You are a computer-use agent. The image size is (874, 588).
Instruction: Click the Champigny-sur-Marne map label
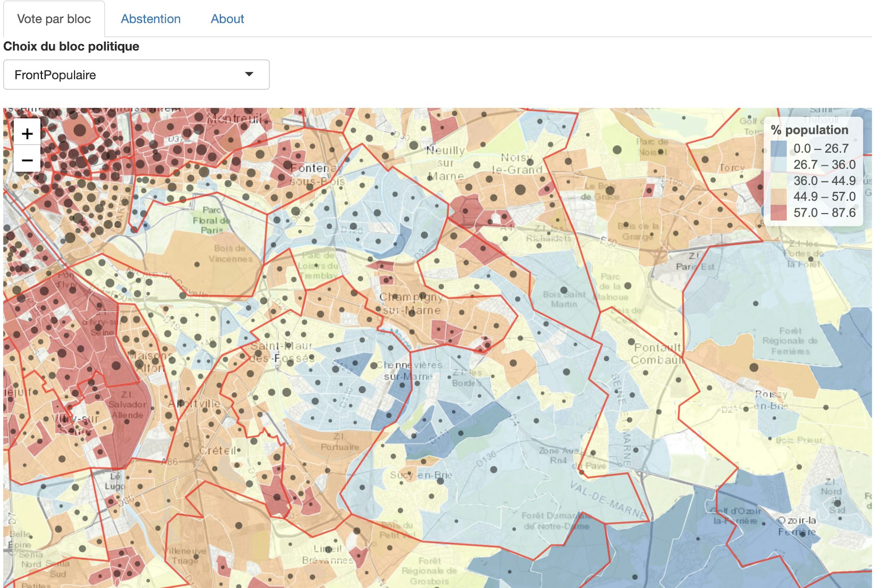click(x=411, y=304)
